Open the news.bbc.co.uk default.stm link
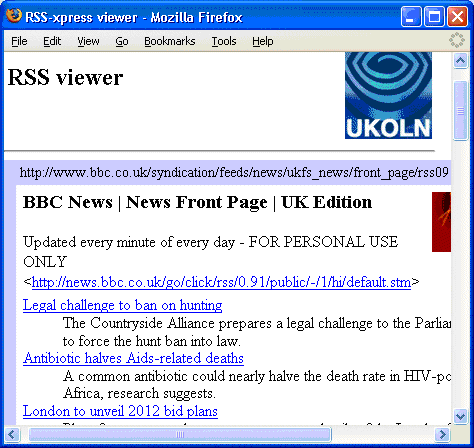Screen dimensions: 474x448 [x=221, y=282]
